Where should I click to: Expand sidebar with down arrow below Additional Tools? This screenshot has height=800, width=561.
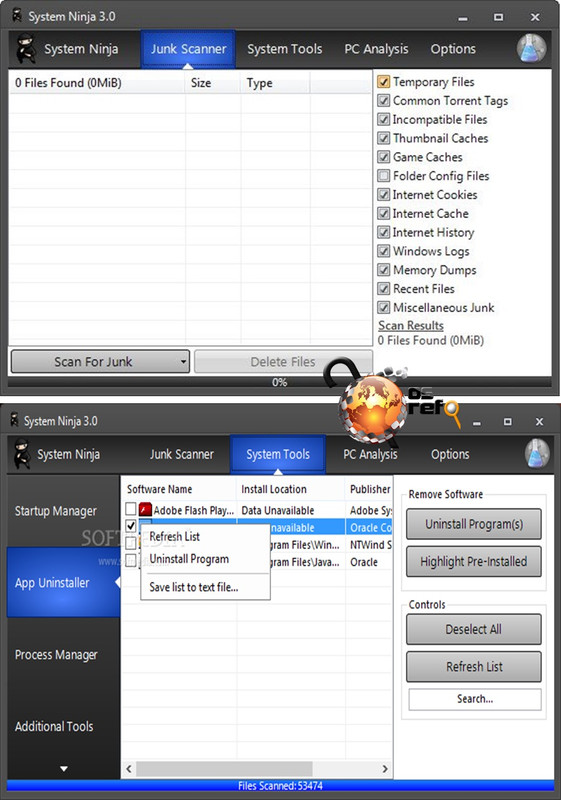64,768
